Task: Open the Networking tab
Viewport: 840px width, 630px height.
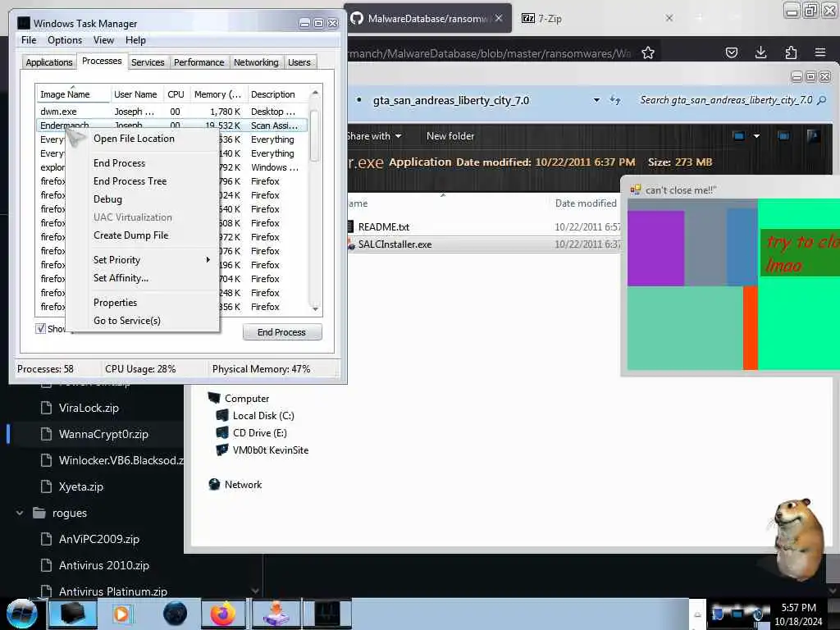Action: point(256,62)
